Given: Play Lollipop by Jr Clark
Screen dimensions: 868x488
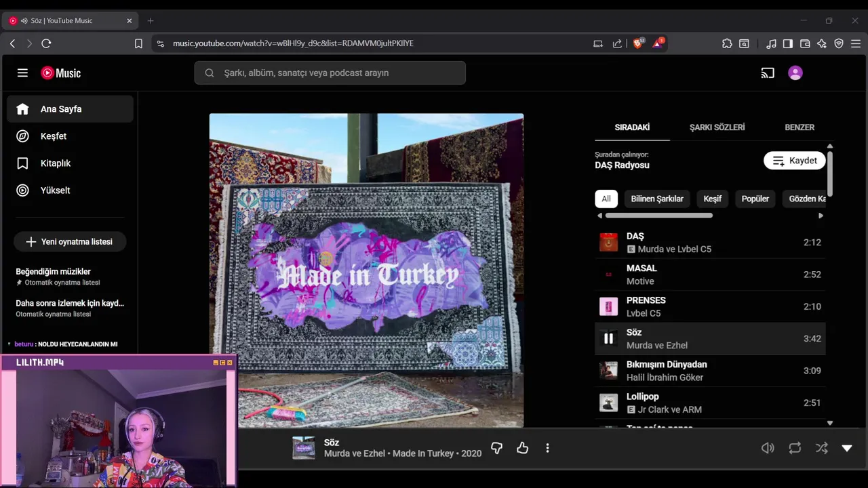Looking at the screenshot, I should point(710,403).
